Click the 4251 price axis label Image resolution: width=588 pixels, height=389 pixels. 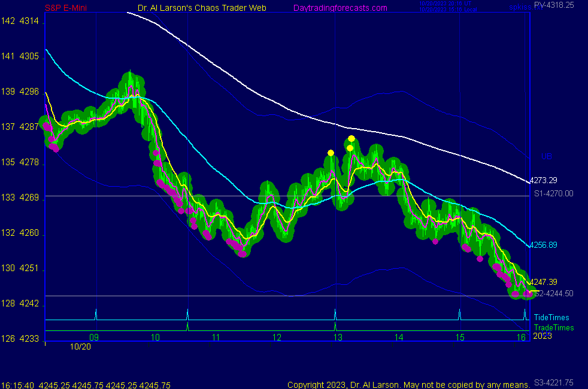29,268
